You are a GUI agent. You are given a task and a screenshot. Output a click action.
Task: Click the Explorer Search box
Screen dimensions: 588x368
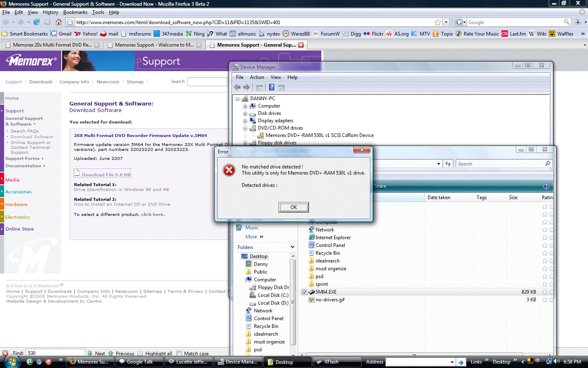[x=504, y=164]
